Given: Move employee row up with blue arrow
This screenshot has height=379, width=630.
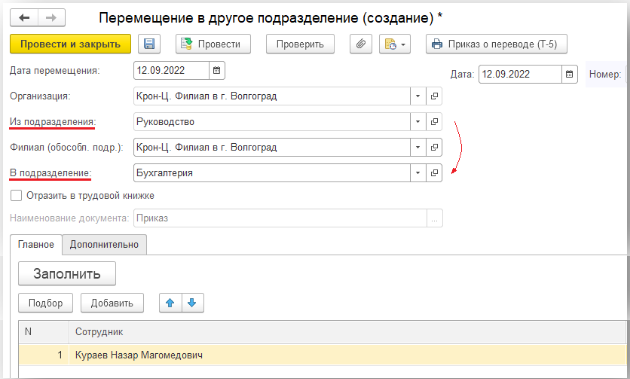Looking at the screenshot, I should coord(170,303).
